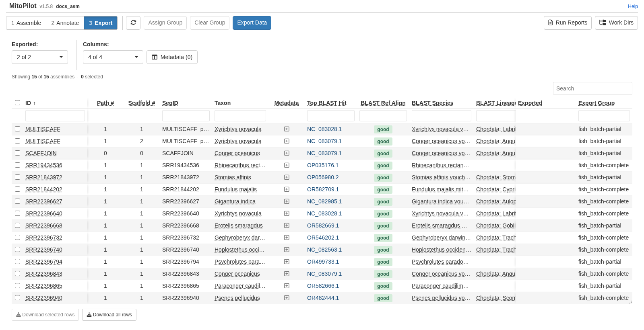Select the Export tab
Screen dimensions: 644x330
(x=101, y=23)
